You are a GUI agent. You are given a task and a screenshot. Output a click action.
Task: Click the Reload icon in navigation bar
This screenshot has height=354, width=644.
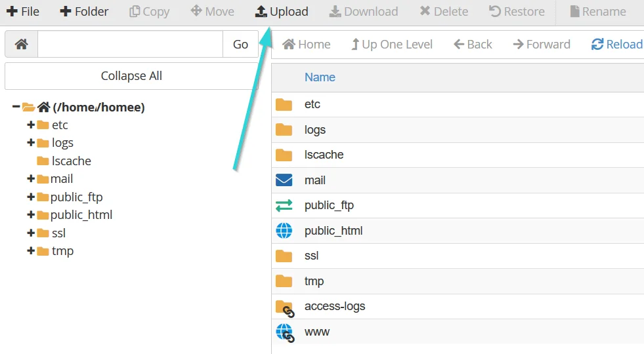[x=597, y=45]
